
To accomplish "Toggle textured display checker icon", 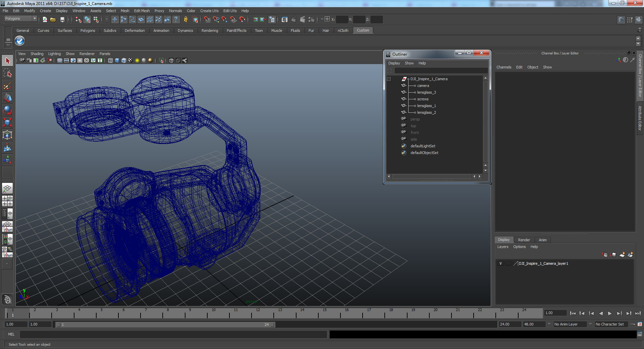I will (x=130, y=60).
